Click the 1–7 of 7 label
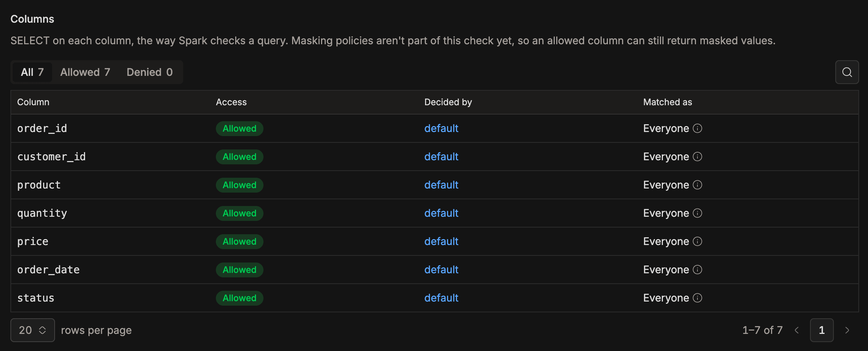Viewport: 868px width, 351px height. pyautogui.click(x=762, y=330)
